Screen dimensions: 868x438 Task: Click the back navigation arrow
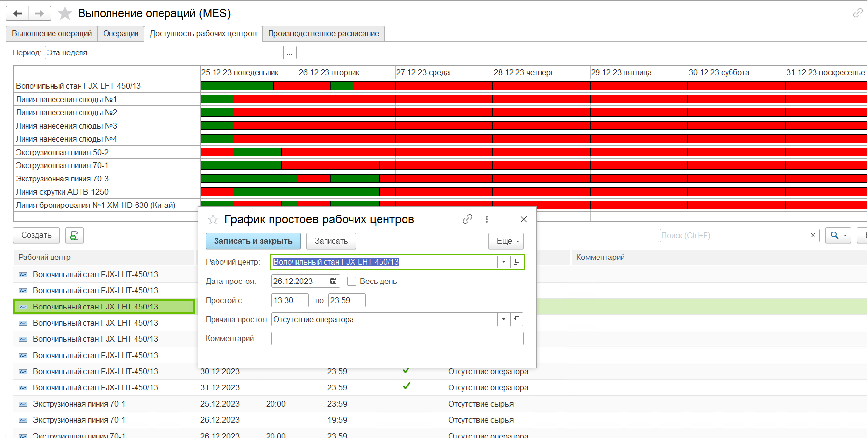pyautogui.click(x=18, y=13)
